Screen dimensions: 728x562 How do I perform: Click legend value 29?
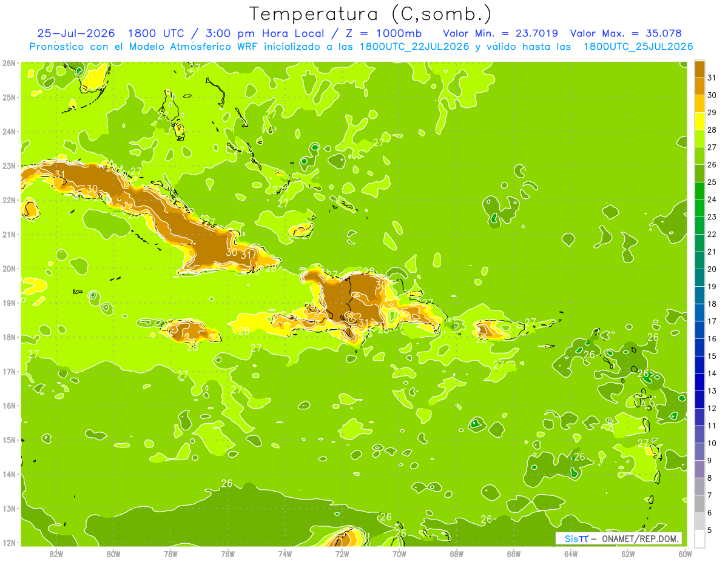[712, 113]
